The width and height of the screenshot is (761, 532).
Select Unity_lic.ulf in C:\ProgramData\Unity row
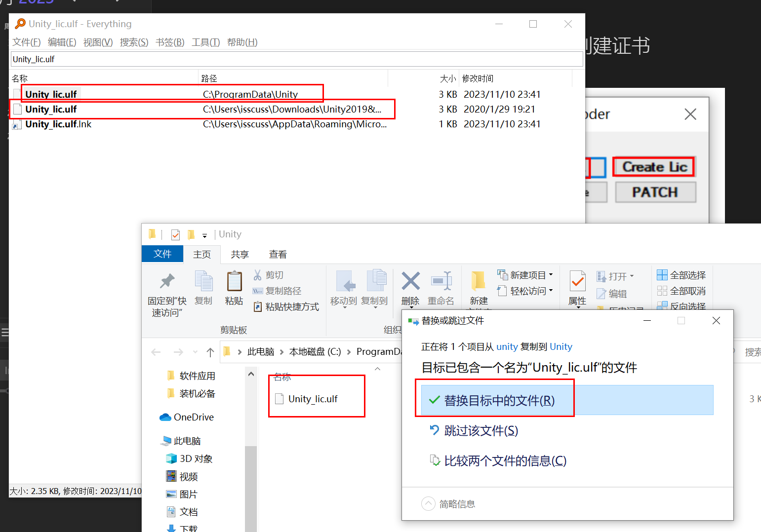click(x=296, y=94)
